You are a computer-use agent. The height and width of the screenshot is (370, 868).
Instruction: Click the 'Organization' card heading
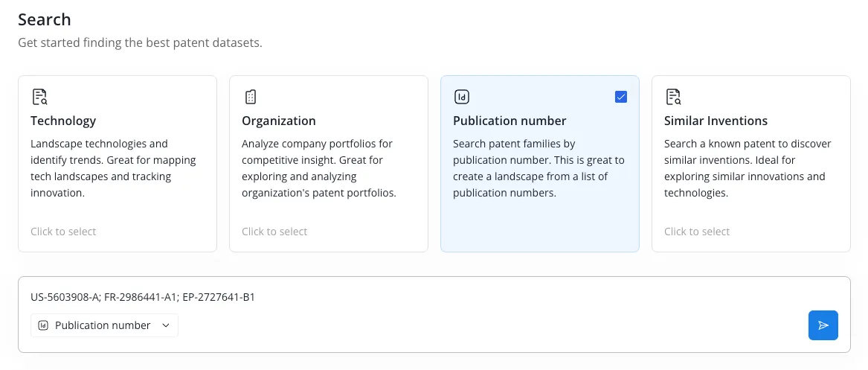pyautogui.click(x=279, y=121)
